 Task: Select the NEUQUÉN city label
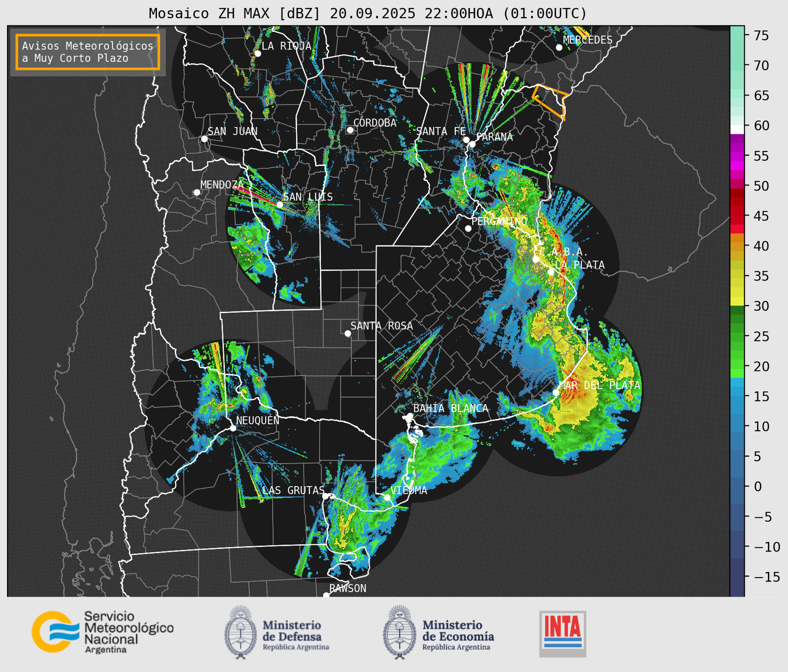coord(258,420)
